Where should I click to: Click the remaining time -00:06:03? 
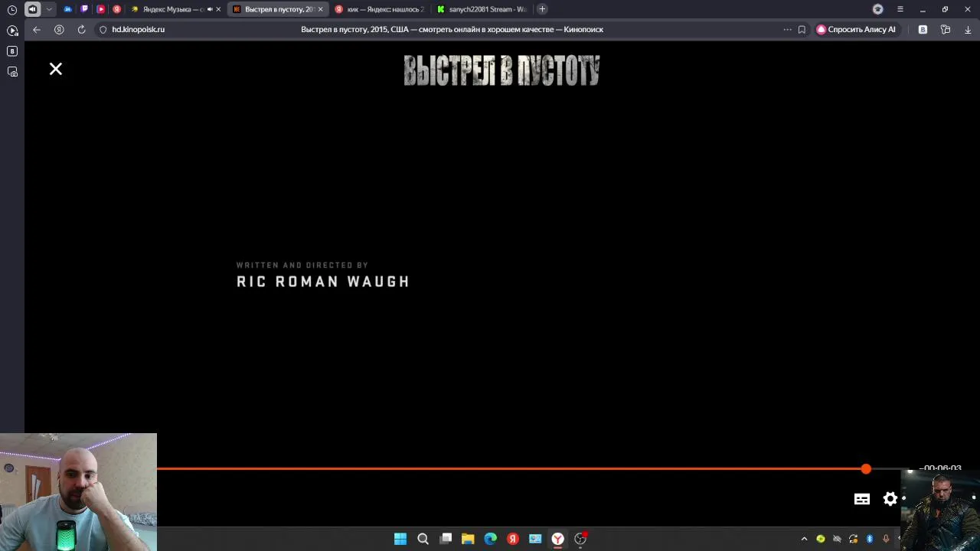click(x=941, y=468)
